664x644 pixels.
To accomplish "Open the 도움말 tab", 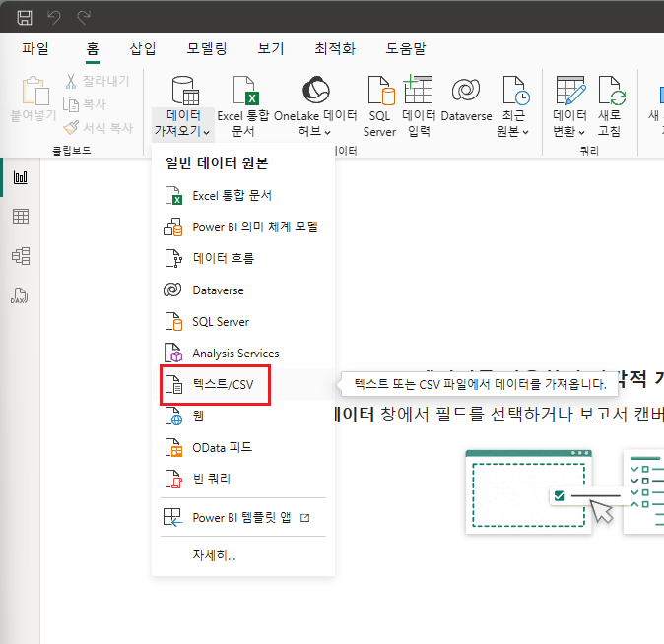I will click(405, 48).
